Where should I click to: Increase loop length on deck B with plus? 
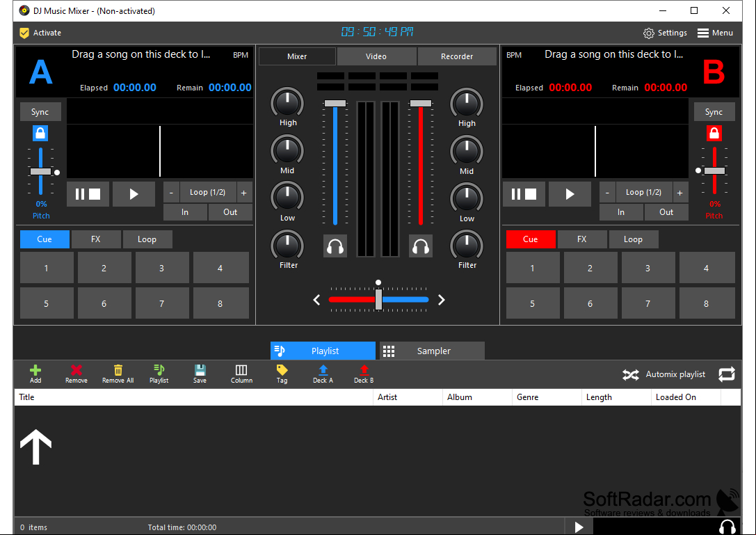point(679,193)
